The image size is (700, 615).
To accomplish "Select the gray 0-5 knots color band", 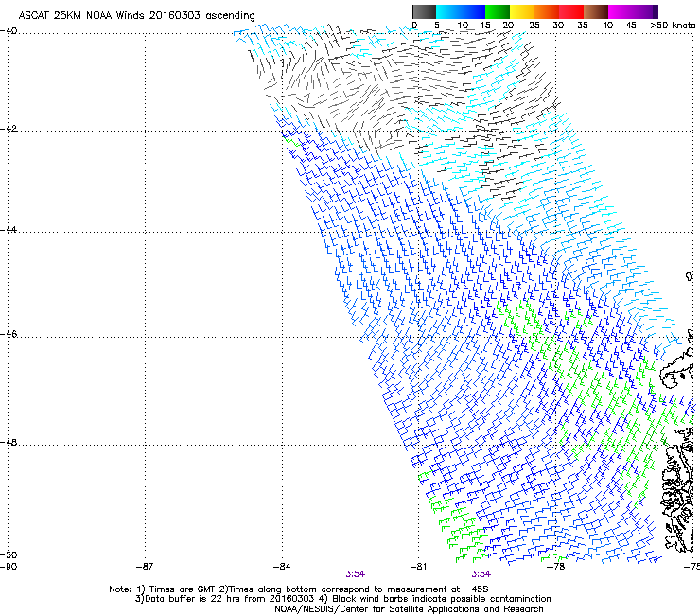I will (x=424, y=11).
